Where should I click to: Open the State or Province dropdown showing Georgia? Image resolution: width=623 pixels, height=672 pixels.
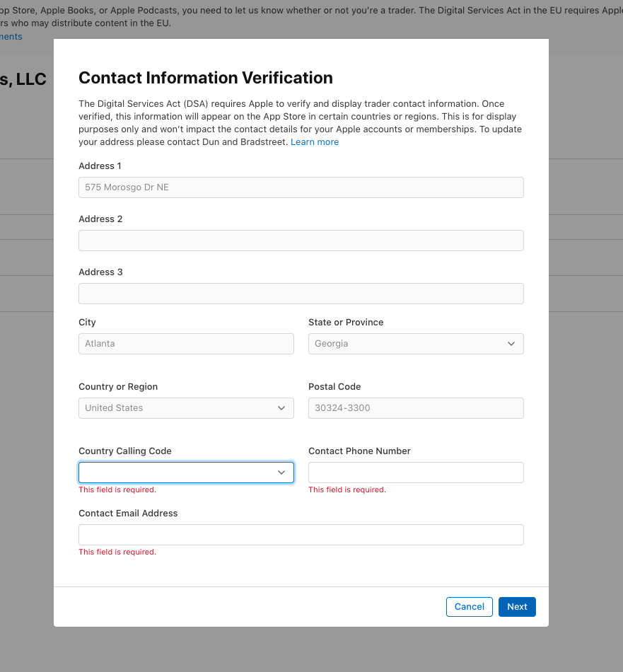(x=416, y=344)
